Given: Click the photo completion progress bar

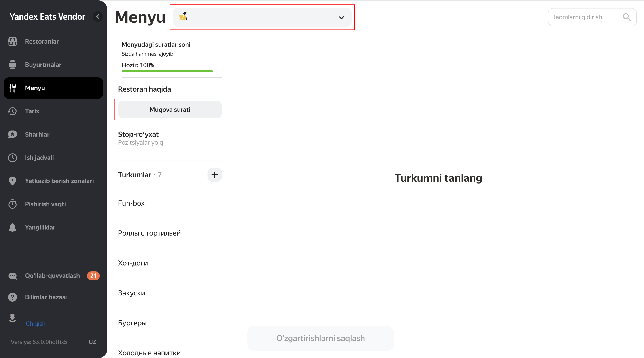Looking at the screenshot, I should (167, 71).
